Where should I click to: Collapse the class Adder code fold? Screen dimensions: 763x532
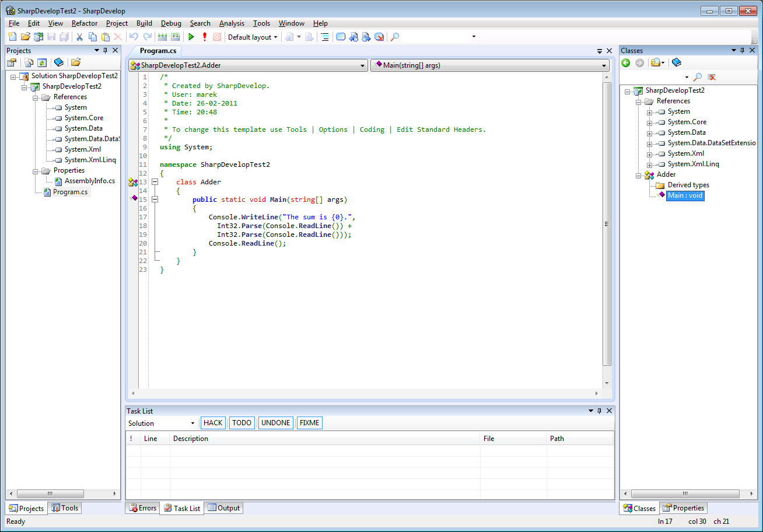point(155,182)
